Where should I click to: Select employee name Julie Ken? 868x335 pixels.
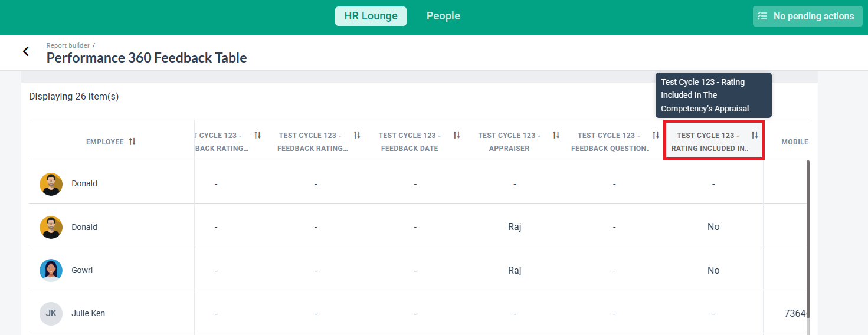coord(88,313)
